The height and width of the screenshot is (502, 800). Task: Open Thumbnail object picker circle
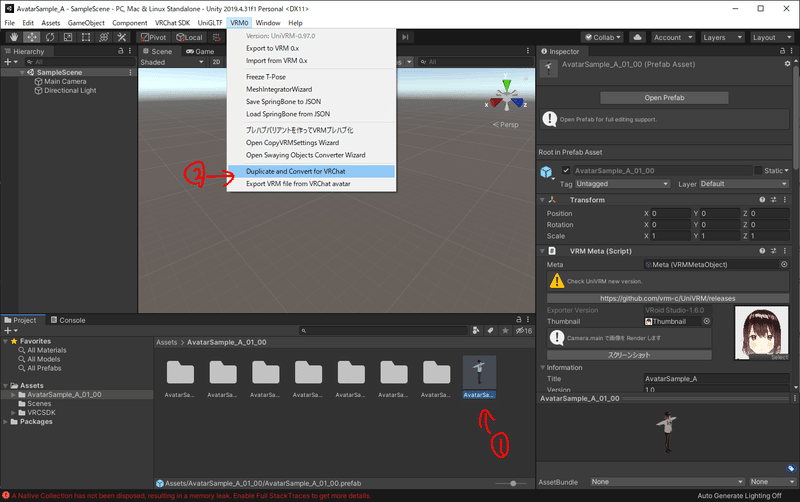tap(707, 321)
